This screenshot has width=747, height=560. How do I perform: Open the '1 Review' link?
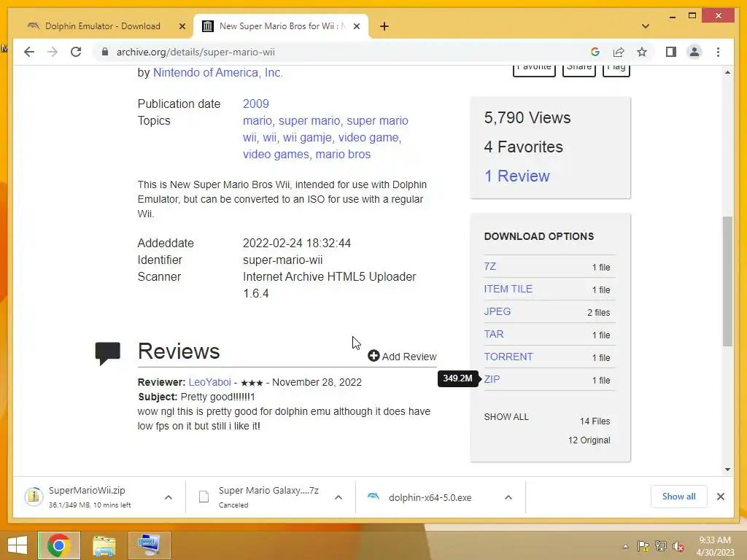coord(517,176)
